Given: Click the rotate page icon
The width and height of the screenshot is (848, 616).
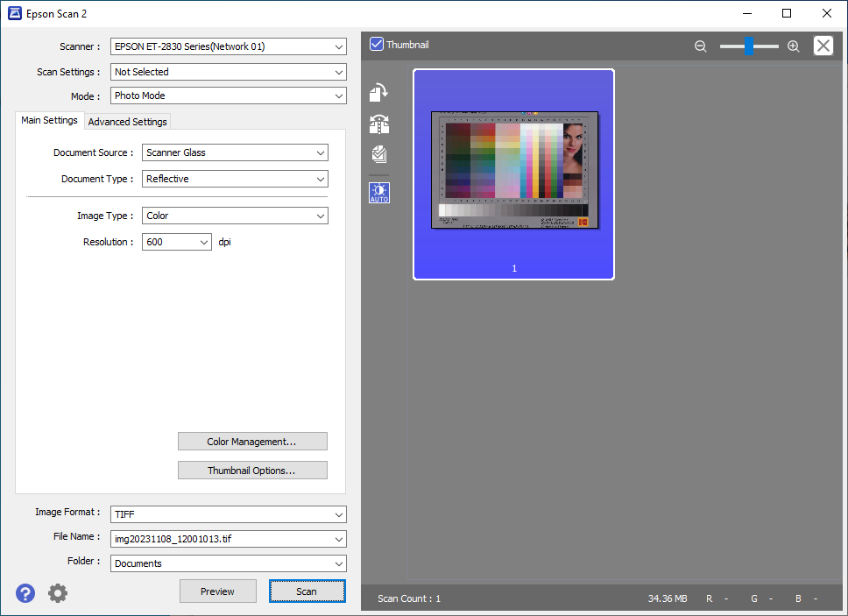Looking at the screenshot, I should [x=379, y=93].
